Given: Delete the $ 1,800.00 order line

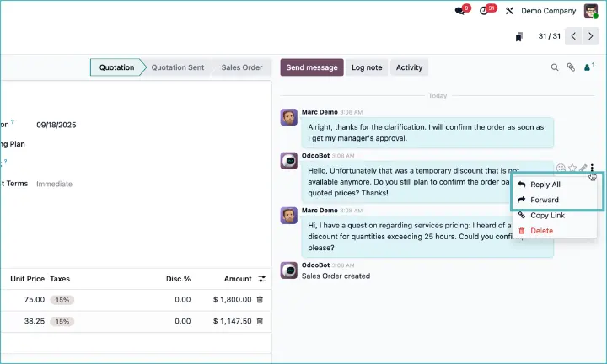Looking at the screenshot, I should point(260,299).
